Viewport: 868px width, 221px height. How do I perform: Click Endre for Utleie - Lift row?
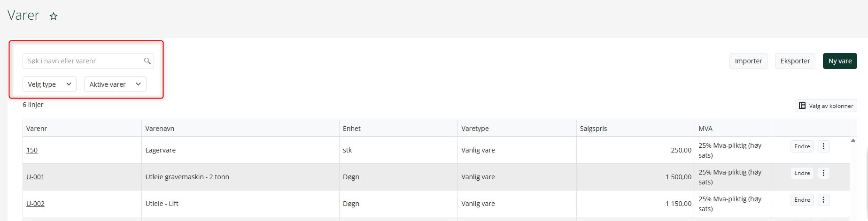(802, 200)
